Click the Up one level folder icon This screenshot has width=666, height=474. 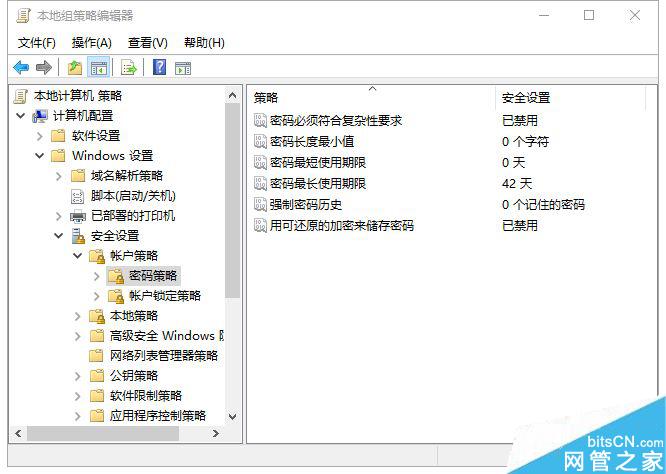tap(75, 67)
